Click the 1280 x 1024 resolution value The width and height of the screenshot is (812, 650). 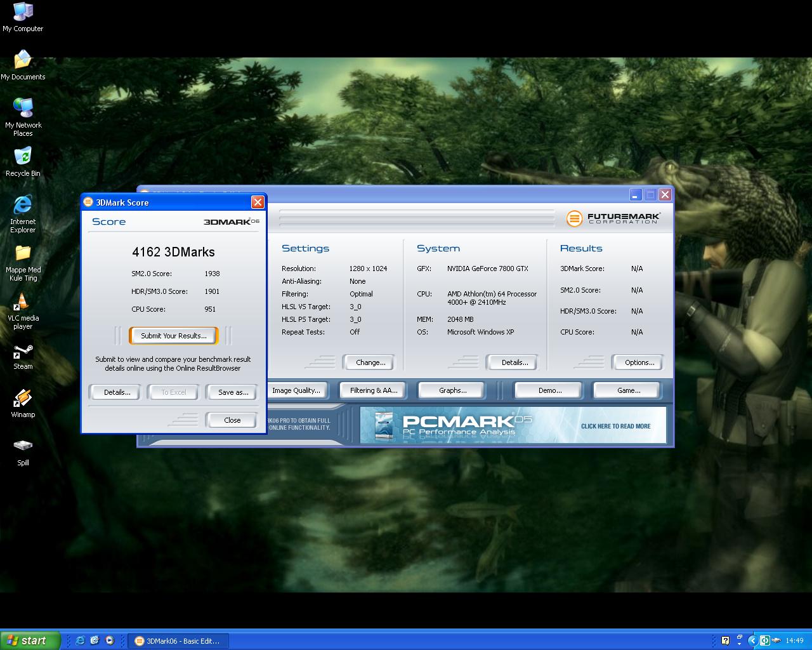pyautogui.click(x=368, y=269)
